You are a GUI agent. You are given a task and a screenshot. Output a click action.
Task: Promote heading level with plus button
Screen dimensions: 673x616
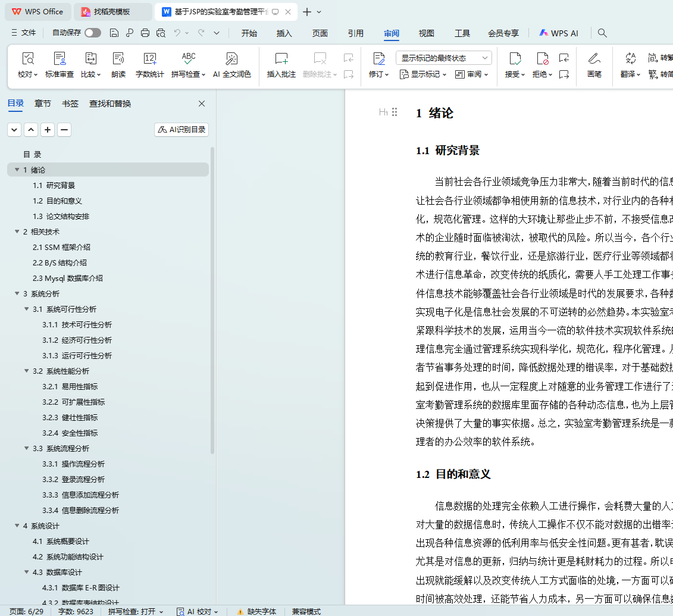coord(48,130)
